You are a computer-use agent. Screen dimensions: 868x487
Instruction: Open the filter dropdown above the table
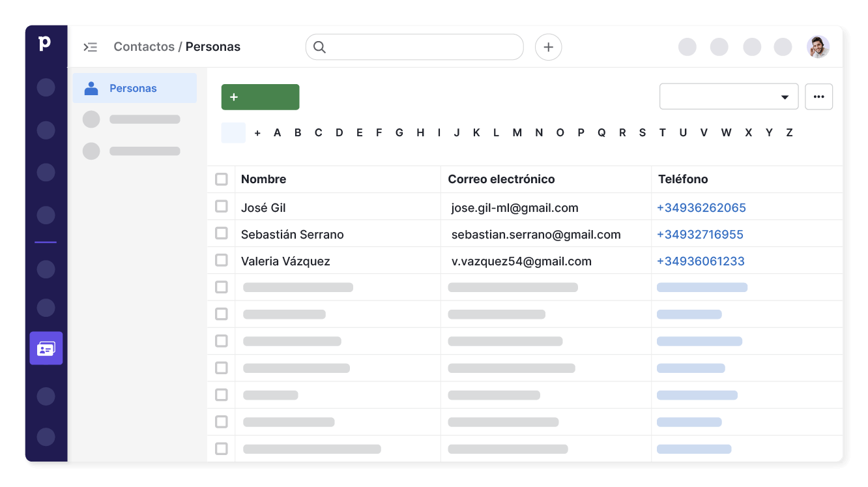pos(729,96)
